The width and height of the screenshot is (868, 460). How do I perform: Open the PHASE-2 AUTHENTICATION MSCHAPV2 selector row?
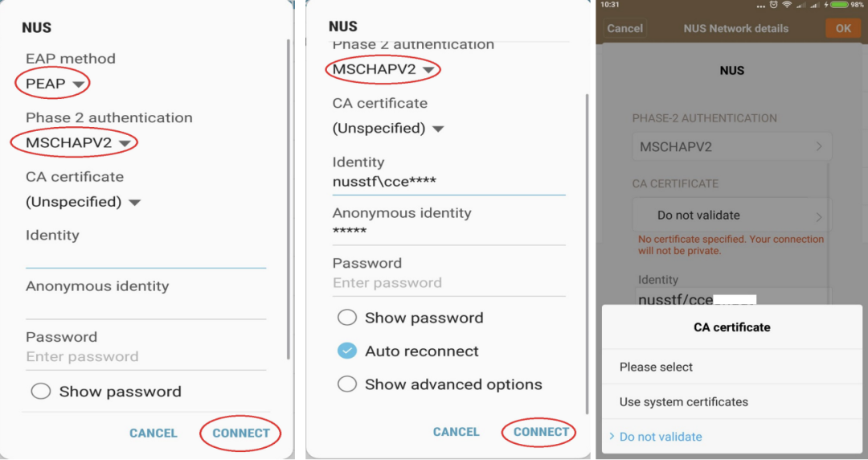pyautogui.click(x=731, y=147)
